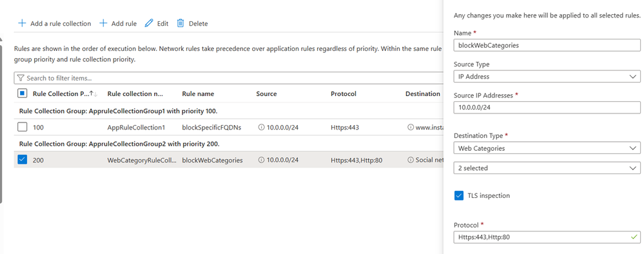Image resolution: width=644 pixels, height=254 pixels.
Task: Toggle the select-all checkbox in table header
Action: [x=22, y=93]
